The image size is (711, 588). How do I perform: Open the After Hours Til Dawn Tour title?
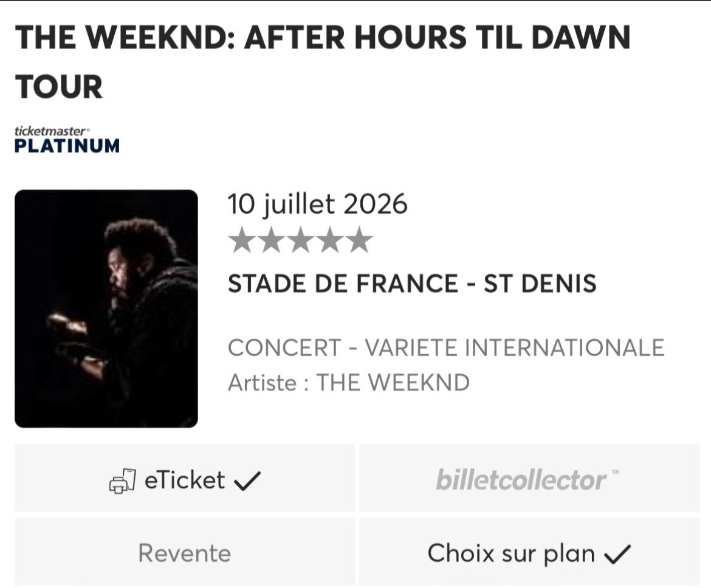[x=323, y=62]
